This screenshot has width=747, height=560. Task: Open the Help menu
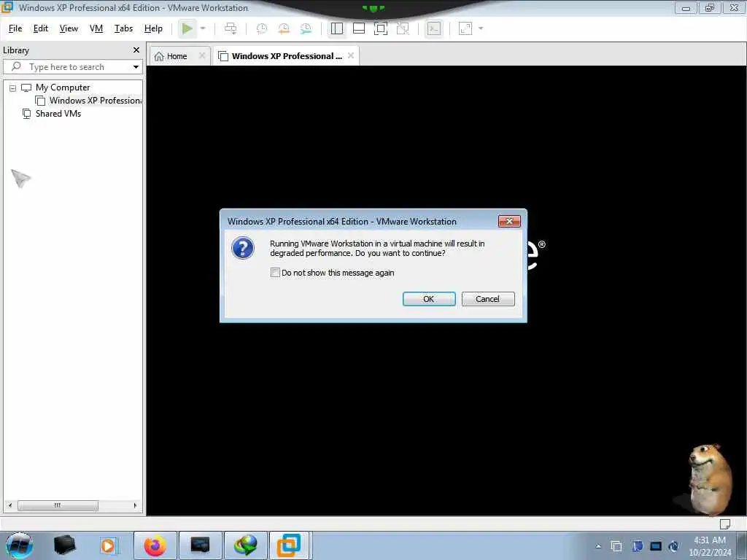pyautogui.click(x=153, y=28)
